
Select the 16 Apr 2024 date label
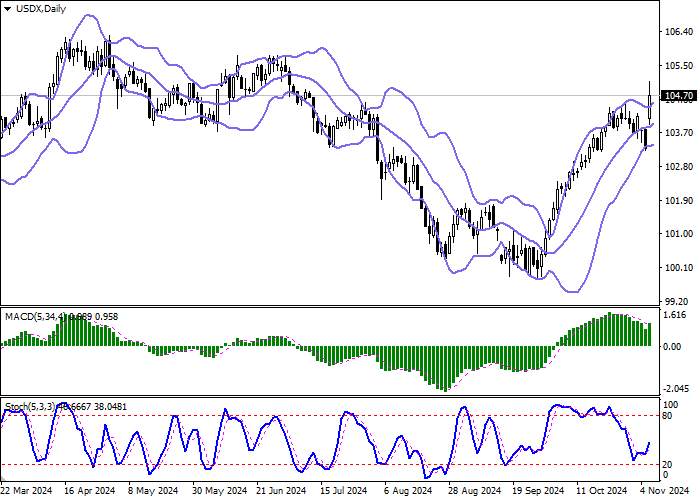pos(90,491)
